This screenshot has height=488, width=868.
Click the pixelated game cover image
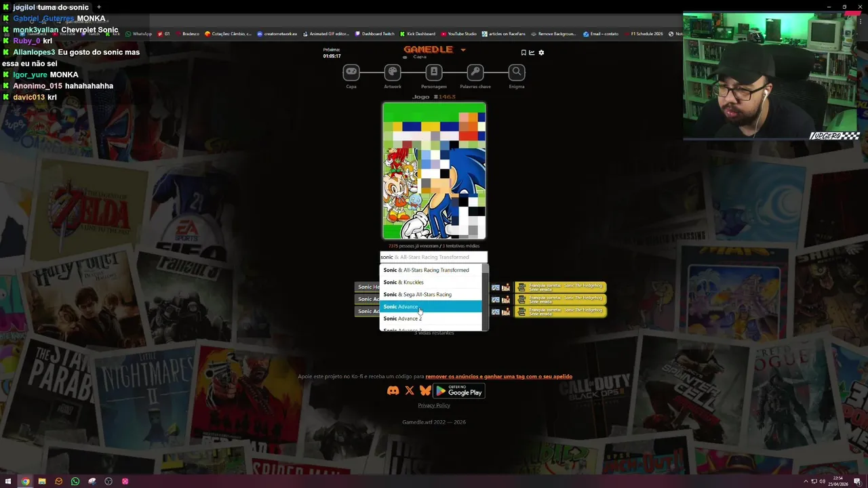point(434,171)
